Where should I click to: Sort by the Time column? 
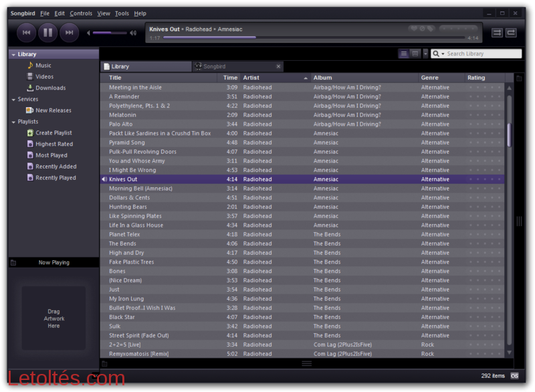coord(229,78)
